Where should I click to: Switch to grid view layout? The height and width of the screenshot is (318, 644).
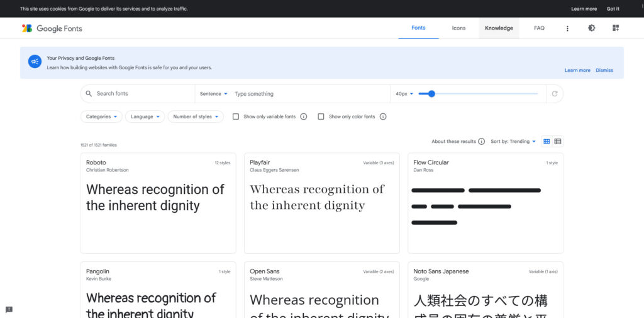point(547,142)
